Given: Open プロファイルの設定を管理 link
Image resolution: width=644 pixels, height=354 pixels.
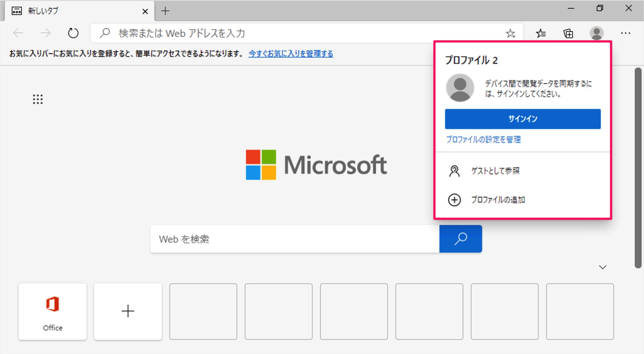Looking at the screenshot, I should pyautogui.click(x=483, y=139).
